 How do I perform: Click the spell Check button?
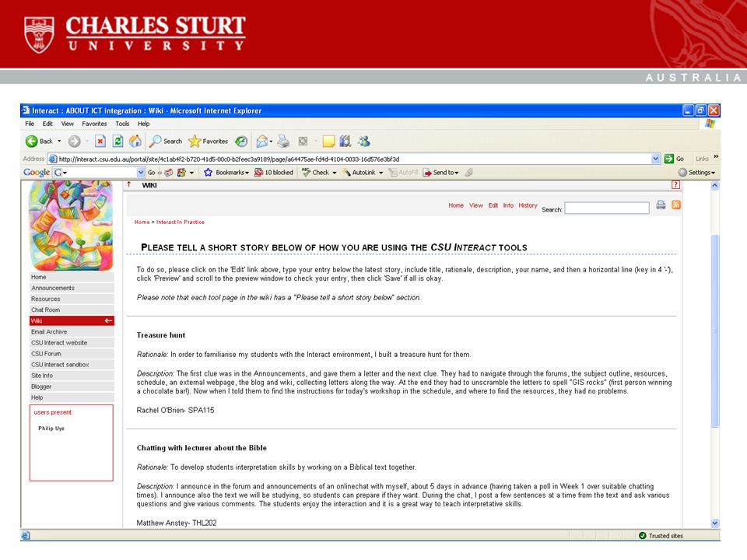pyautogui.click(x=315, y=173)
